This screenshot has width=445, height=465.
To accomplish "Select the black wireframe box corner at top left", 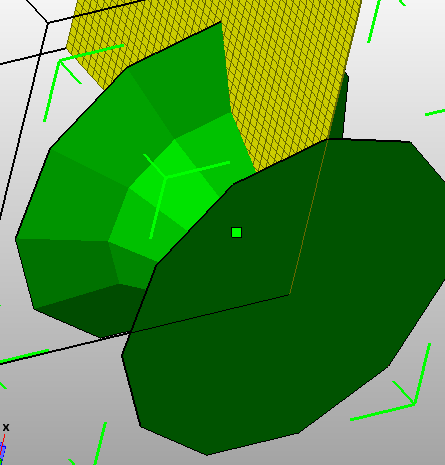I will click(47, 23).
